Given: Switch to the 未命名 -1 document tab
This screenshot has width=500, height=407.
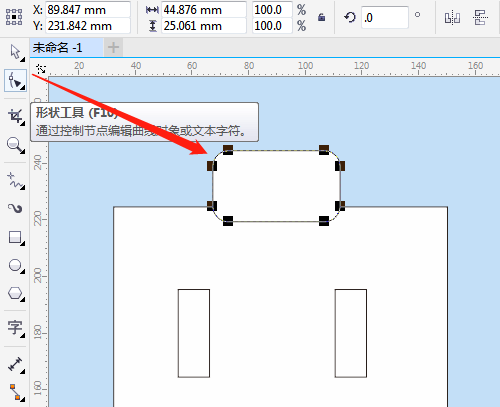Looking at the screenshot, I should [x=66, y=48].
